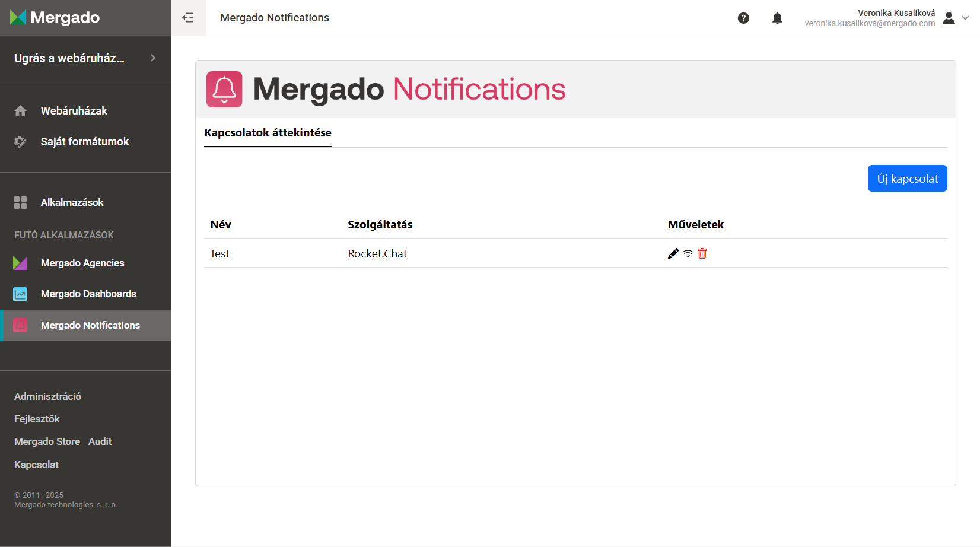Open the notifications bell in top bar
This screenshot has height=547, width=980.
tap(777, 18)
